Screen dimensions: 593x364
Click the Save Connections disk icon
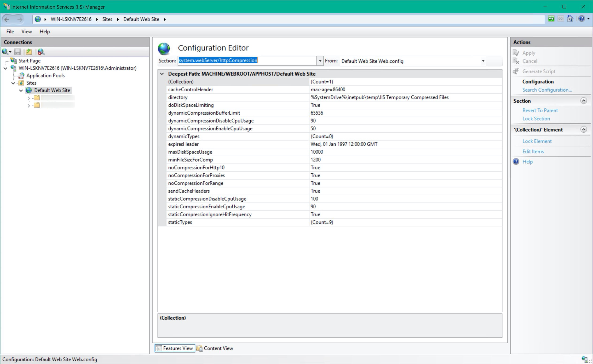(17, 52)
